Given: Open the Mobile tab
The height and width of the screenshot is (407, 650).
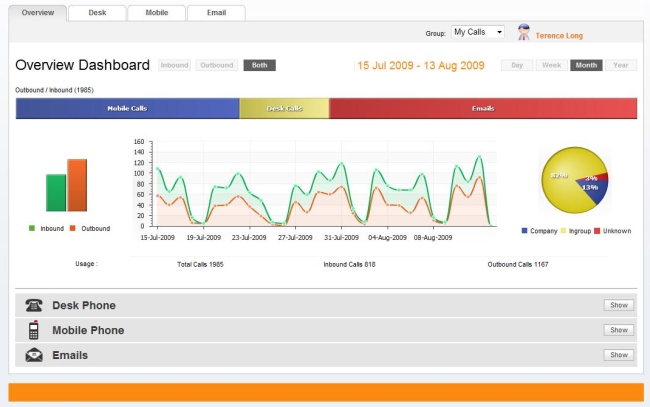Looking at the screenshot, I should point(157,13).
